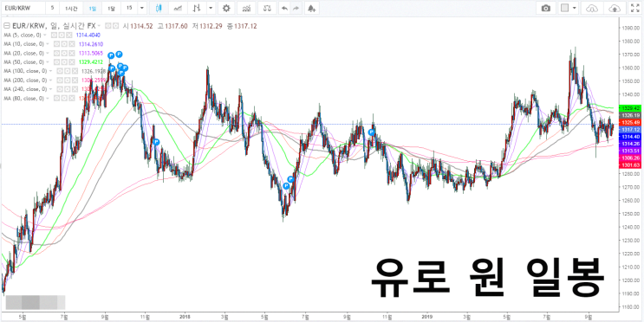Hide the MA (200, close, 0) line
This screenshot has width=644, height=322.
coord(60,80)
